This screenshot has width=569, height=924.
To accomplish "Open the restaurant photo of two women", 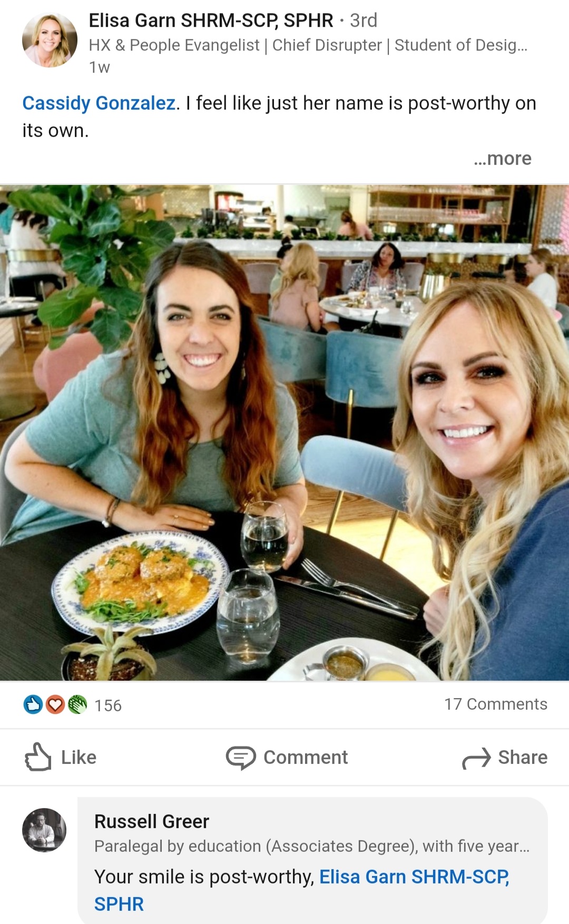I will click(284, 432).
